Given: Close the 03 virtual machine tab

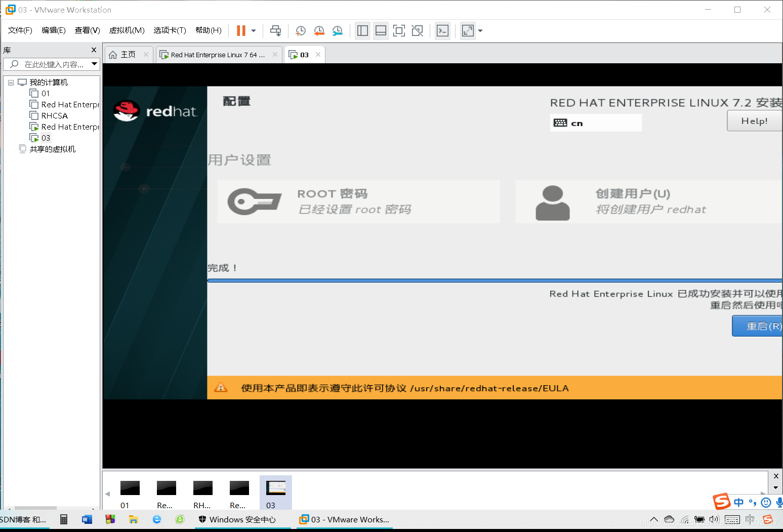Looking at the screenshot, I should [x=318, y=55].
